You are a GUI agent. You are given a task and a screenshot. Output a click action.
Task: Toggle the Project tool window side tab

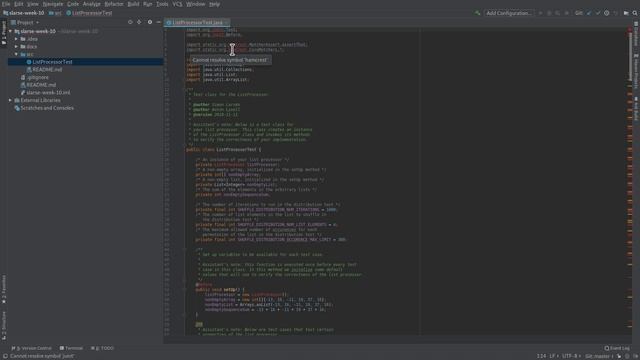pyautogui.click(x=4, y=33)
